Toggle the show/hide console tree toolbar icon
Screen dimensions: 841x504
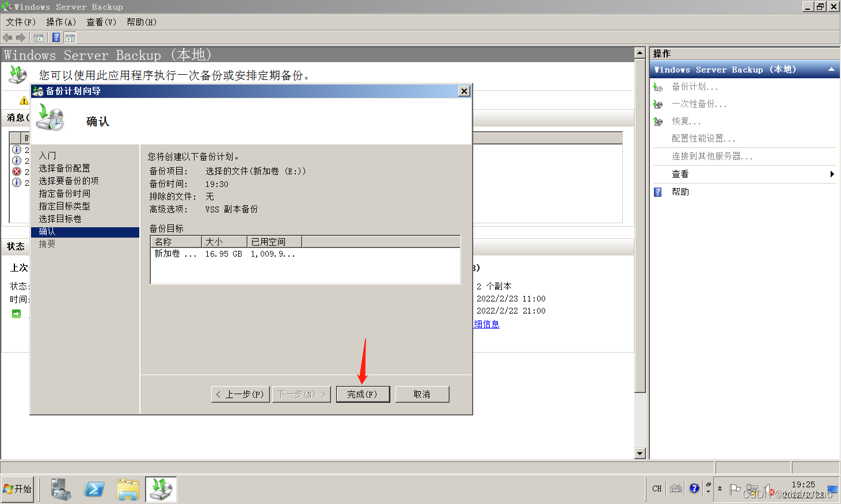tap(39, 38)
